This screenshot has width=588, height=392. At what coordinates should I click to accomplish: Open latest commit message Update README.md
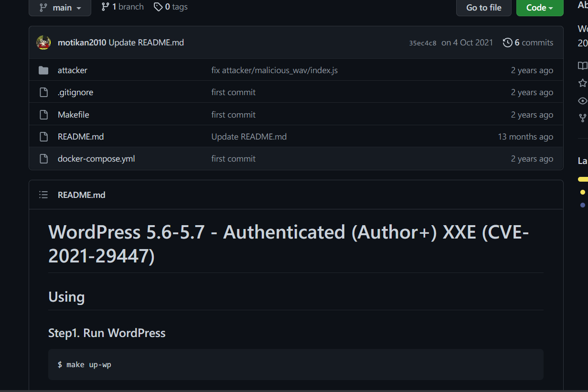click(x=146, y=43)
